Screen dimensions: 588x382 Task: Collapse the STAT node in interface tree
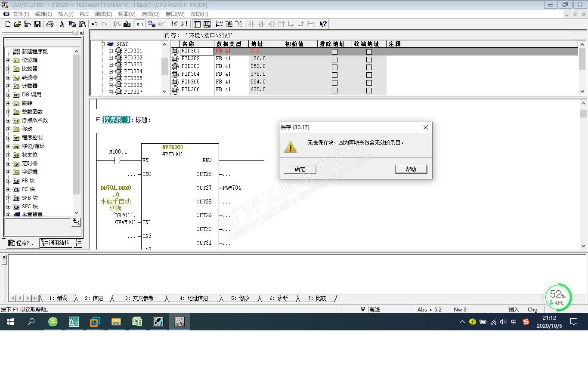[103, 44]
